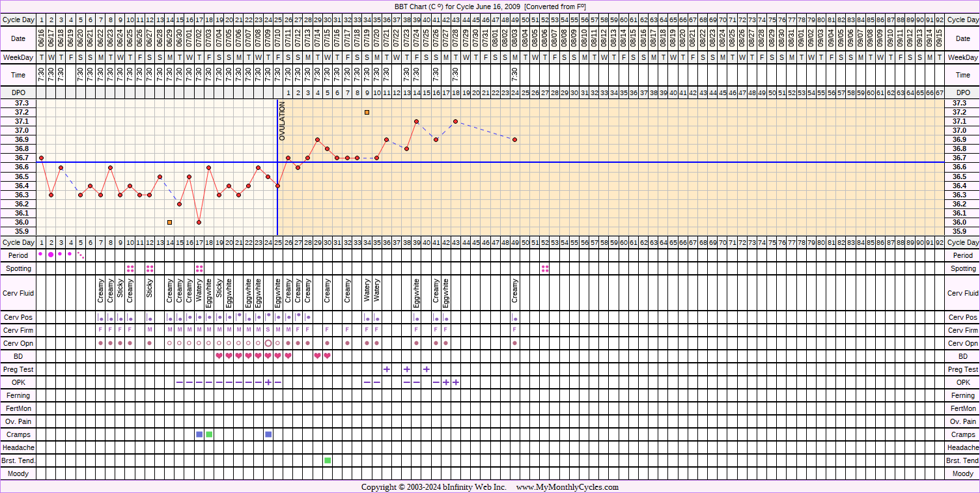The image size is (980, 493).
Task: Click first positive pregnancy test on day 36
Action: 387,369
